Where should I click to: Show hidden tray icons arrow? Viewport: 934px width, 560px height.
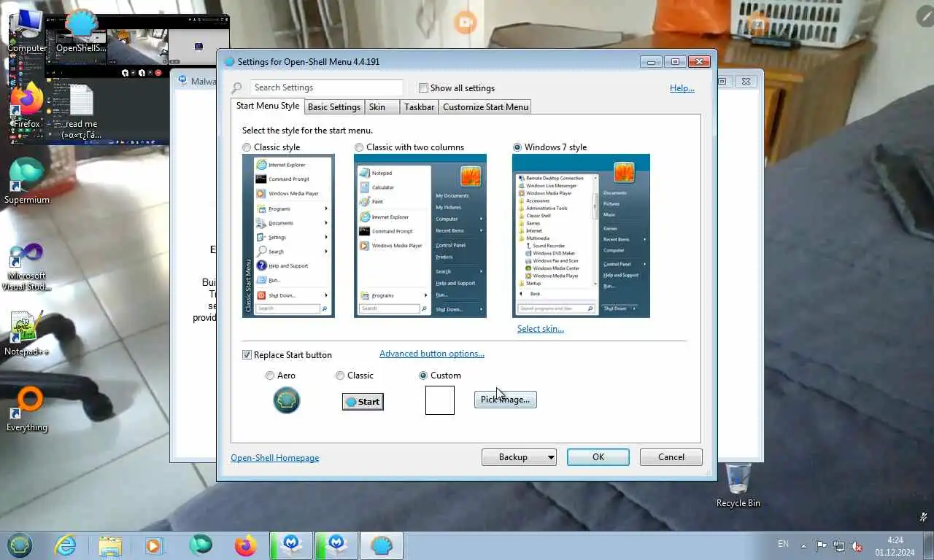(x=804, y=546)
